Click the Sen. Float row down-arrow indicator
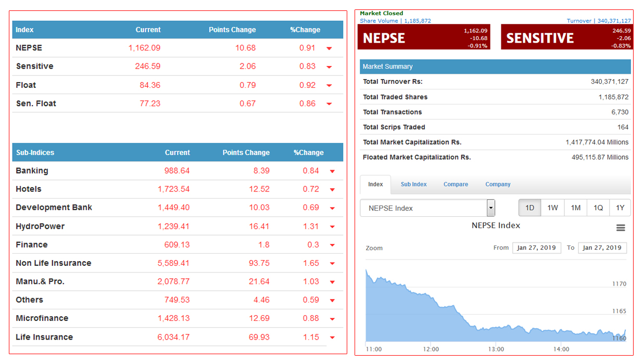 tap(329, 104)
